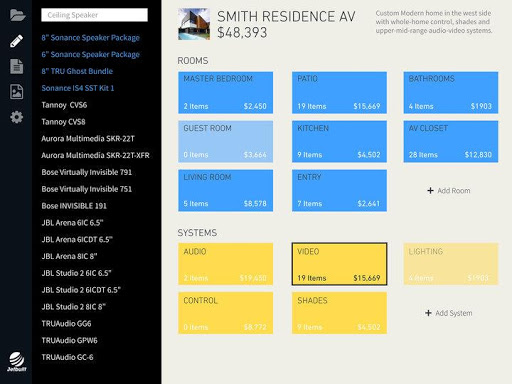512x384 pixels.
Task: Open the image gallery icon
Action: pyautogui.click(x=16, y=92)
